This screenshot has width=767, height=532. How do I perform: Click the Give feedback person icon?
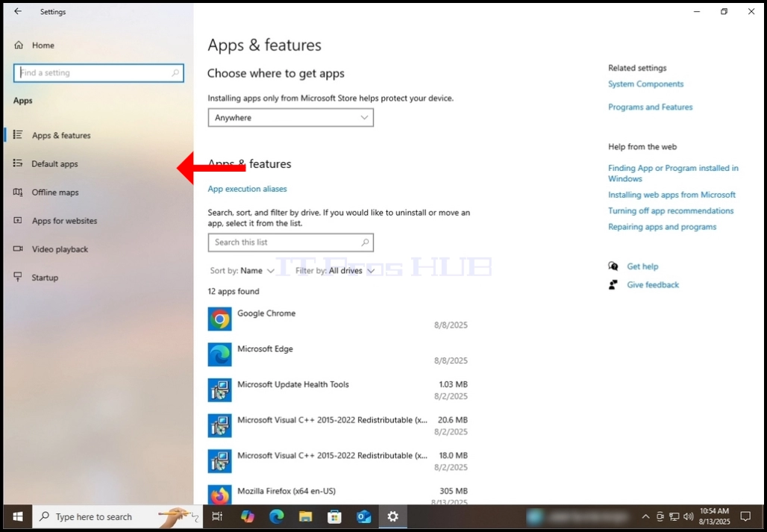click(x=613, y=284)
